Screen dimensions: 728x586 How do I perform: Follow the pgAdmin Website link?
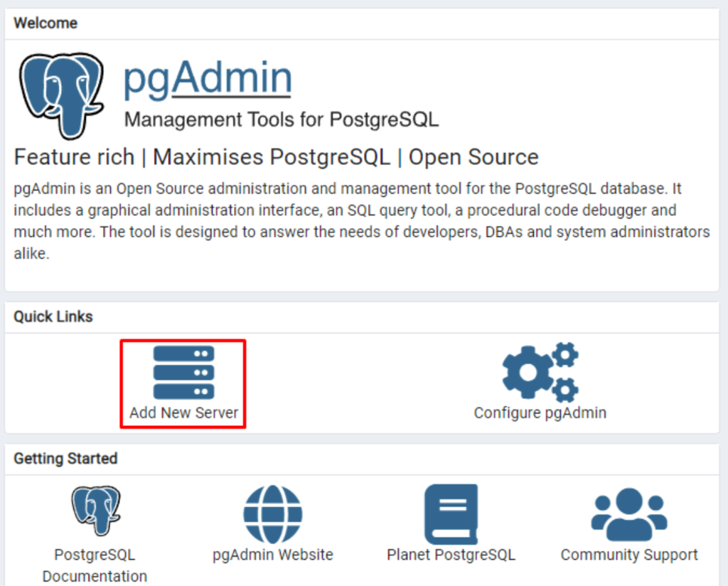pyautogui.click(x=273, y=555)
